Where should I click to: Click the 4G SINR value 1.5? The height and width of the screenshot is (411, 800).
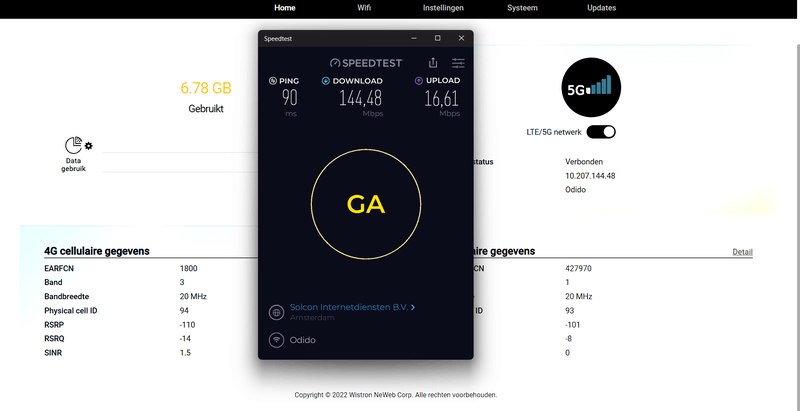tap(185, 353)
